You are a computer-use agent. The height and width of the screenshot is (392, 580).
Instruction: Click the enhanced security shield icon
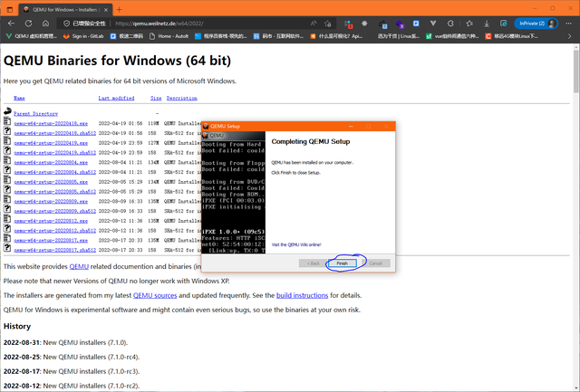tap(66, 24)
